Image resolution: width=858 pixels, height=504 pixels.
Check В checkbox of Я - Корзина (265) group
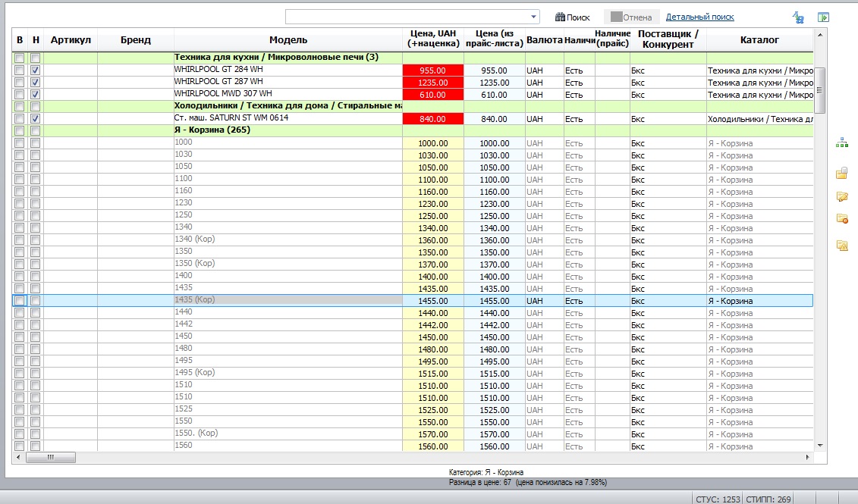click(20, 130)
